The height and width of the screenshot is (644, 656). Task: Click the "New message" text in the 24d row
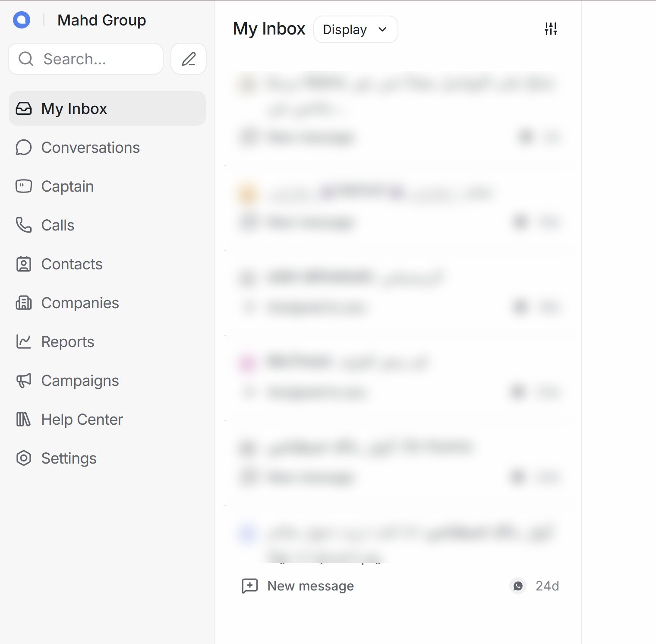point(311,586)
